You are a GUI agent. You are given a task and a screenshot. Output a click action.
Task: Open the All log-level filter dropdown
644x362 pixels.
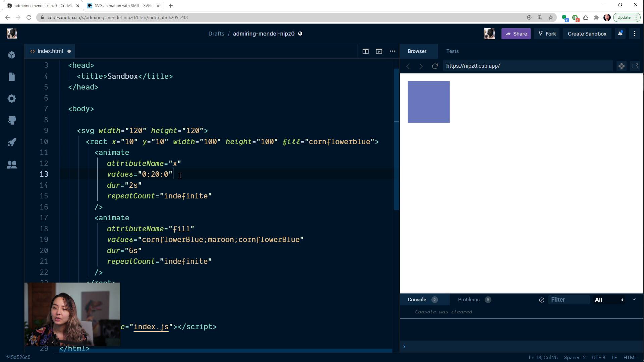click(609, 300)
